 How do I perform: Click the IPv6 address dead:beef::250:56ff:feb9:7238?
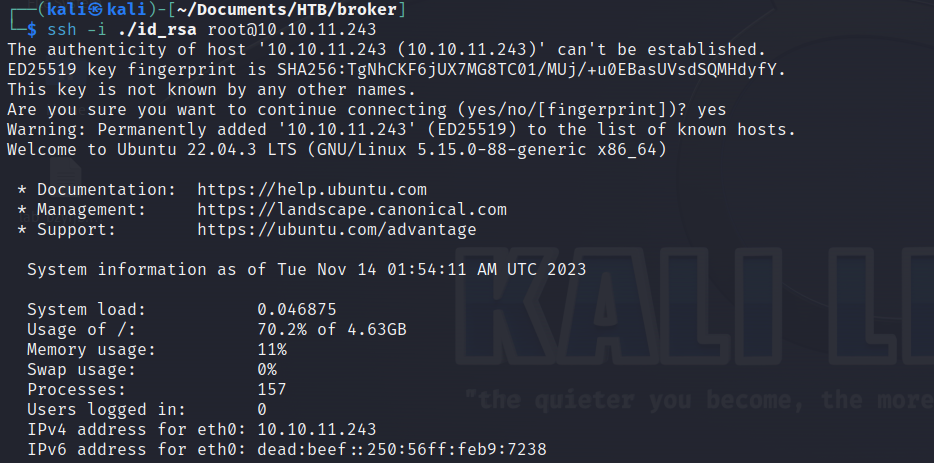pyautogui.click(x=402, y=449)
